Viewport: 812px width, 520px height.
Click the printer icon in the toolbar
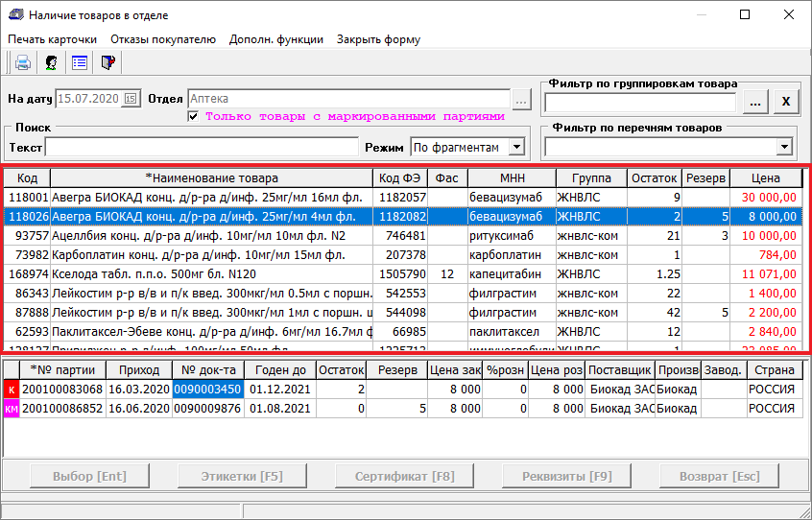click(22, 63)
